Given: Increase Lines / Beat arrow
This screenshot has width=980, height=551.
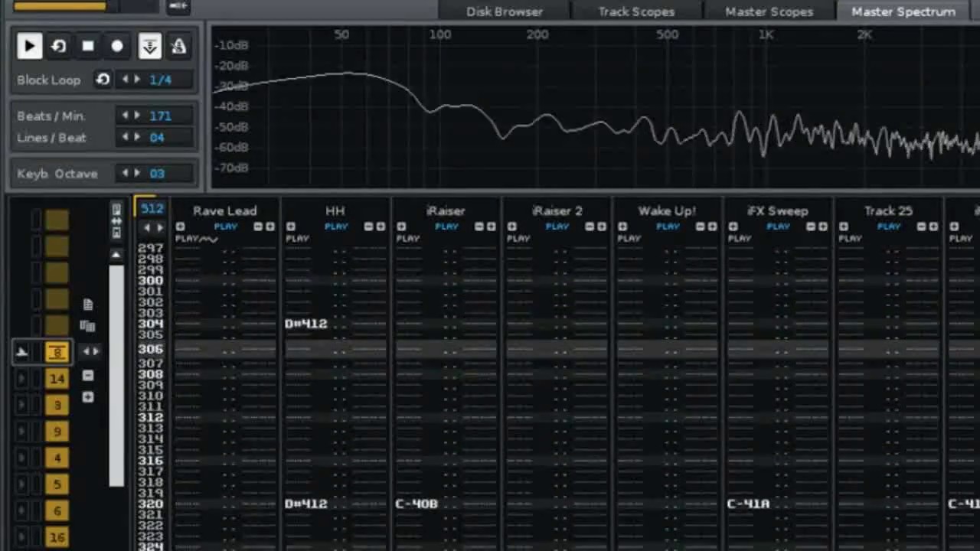Looking at the screenshot, I should (137, 138).
